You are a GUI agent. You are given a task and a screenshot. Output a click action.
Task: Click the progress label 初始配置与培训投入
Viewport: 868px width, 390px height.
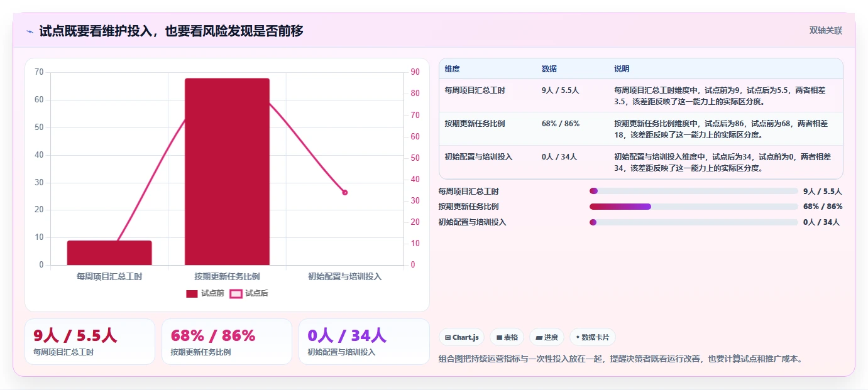point(472,222)
